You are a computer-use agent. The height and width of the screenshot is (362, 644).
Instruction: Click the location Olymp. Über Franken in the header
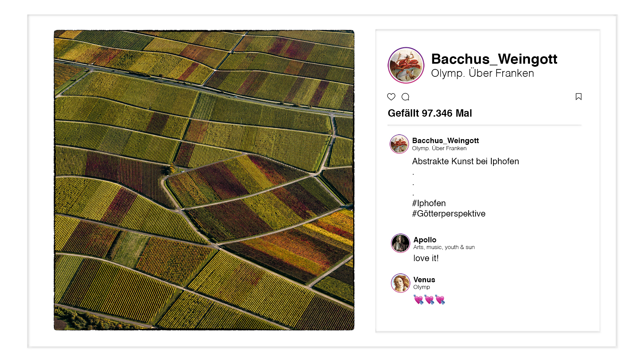click(482, 73)
